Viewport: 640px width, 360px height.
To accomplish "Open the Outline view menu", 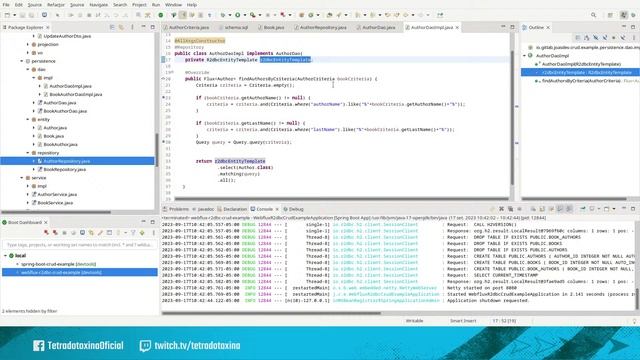I will coord(634,38).
